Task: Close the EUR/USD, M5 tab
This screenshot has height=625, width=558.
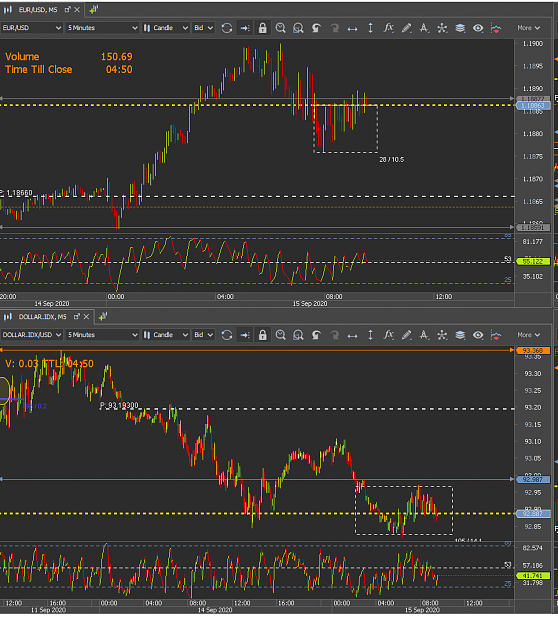Action: 77,10
